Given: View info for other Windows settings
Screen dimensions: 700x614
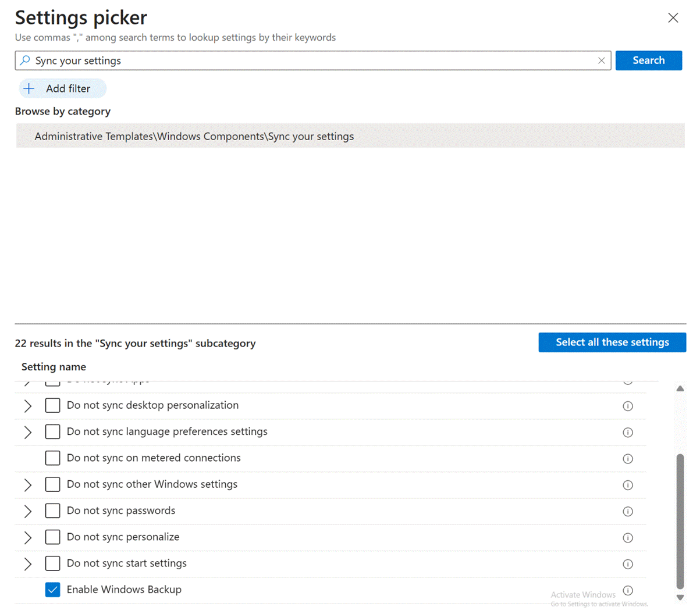Looking at the screenshot, I should click(x=627, y=485).
